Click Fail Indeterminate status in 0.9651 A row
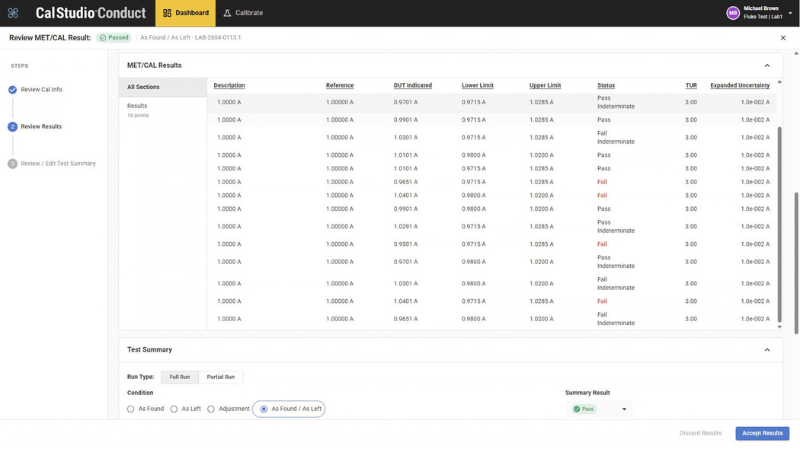The height and width of the screenshot is (450, 800). point(616,319)
